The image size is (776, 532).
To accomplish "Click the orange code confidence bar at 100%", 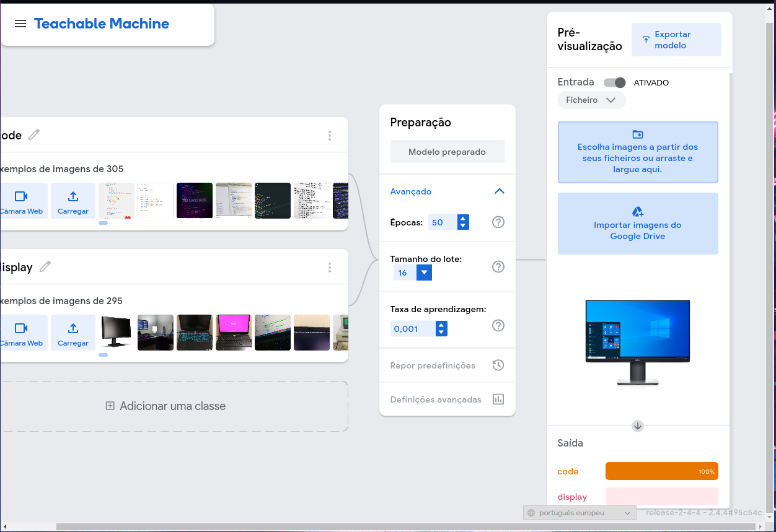I will 661,471.
